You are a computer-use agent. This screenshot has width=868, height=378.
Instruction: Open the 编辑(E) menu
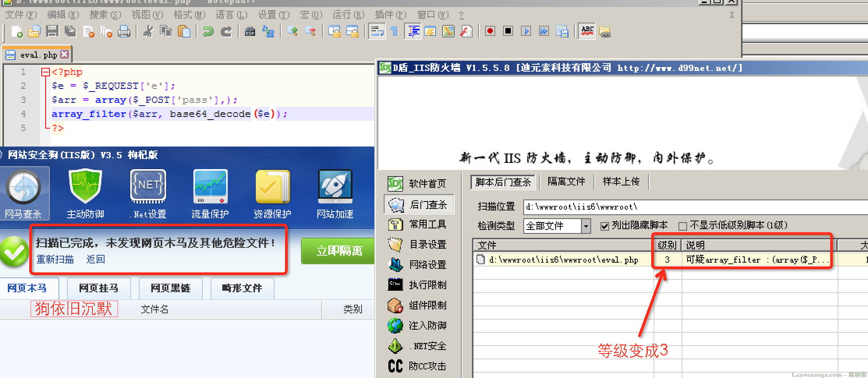coord(63,15)
